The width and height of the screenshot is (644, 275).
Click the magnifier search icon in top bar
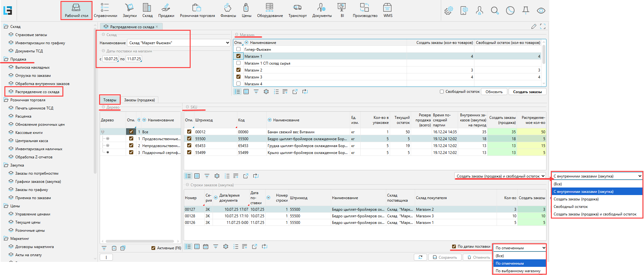pyautogui.click(x=495, y=11)
